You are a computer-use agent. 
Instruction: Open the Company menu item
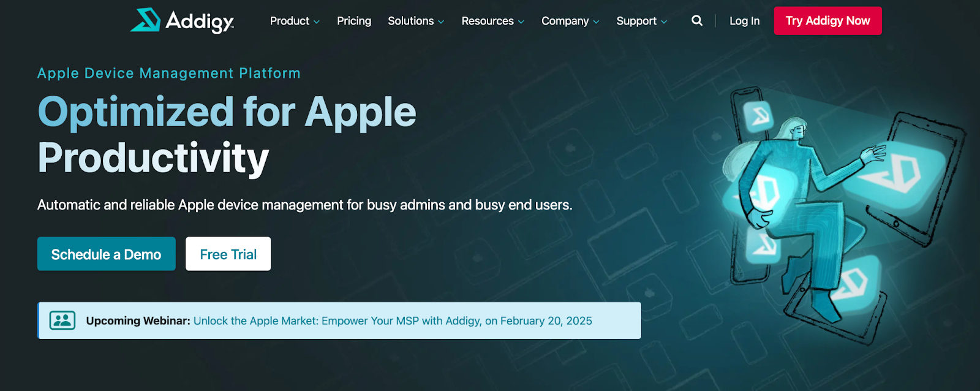tap(565, 21)
